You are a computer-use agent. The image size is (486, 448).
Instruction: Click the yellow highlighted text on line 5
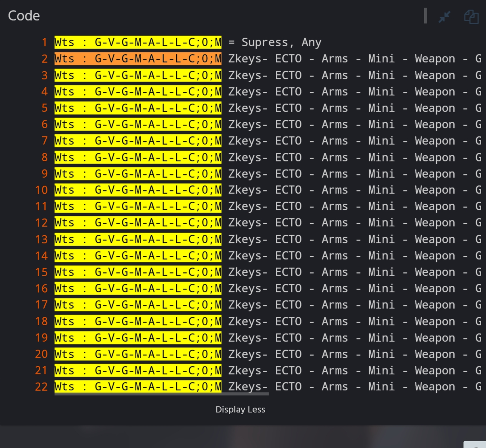[138, 108]
